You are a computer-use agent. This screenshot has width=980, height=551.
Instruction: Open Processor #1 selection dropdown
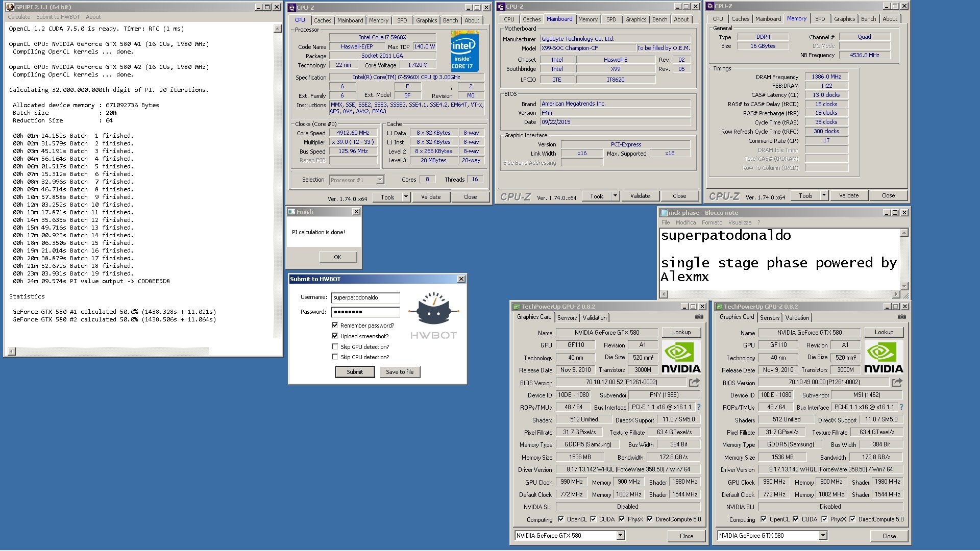[x=380, y=180]
